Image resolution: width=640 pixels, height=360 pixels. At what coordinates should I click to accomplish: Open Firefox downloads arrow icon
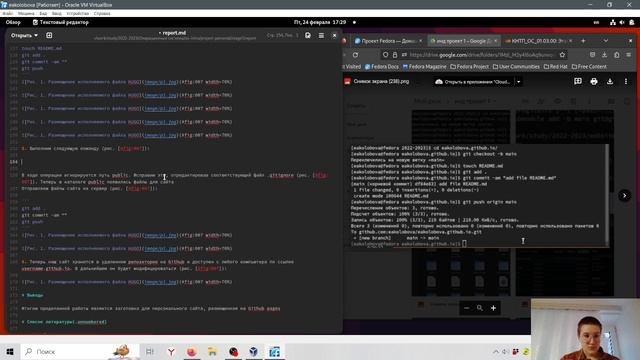click(x=604, y=55)
